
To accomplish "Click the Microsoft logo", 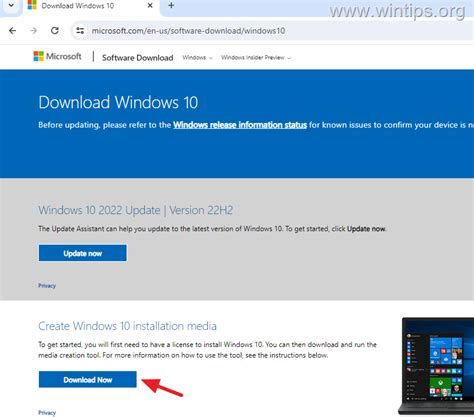I will coord(57,56).
